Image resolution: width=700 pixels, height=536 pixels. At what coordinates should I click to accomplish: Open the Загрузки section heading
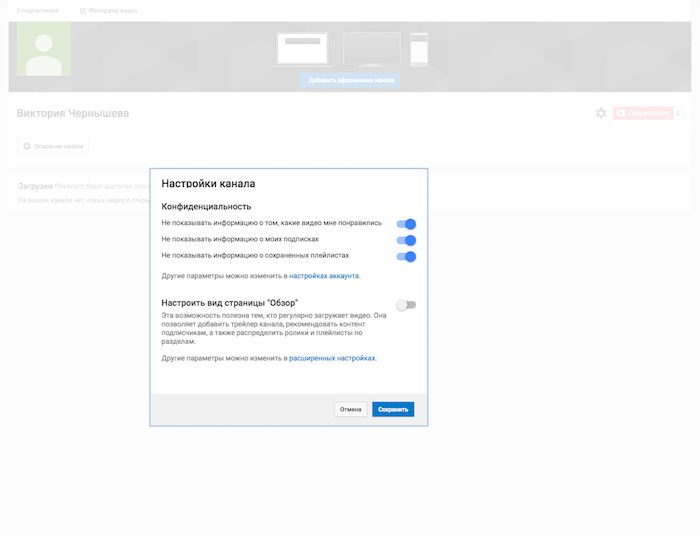click(35, 185)
